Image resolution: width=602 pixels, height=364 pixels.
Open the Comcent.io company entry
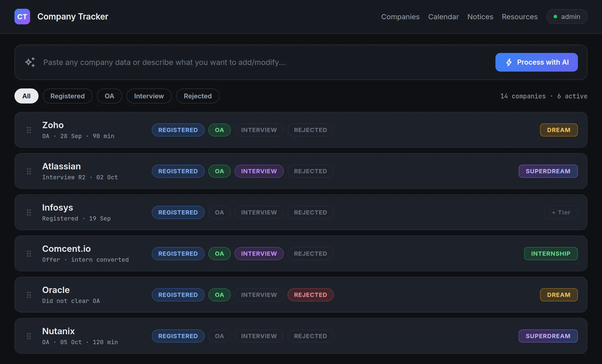301,254
